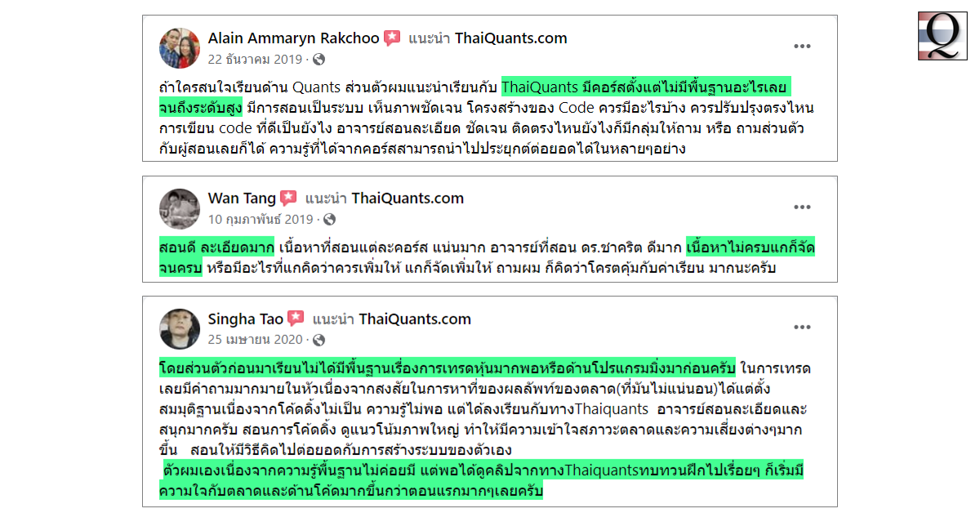Open ThaiQuants.com link in Alain's review
980x513 pixels.
[x=510, y=38]
